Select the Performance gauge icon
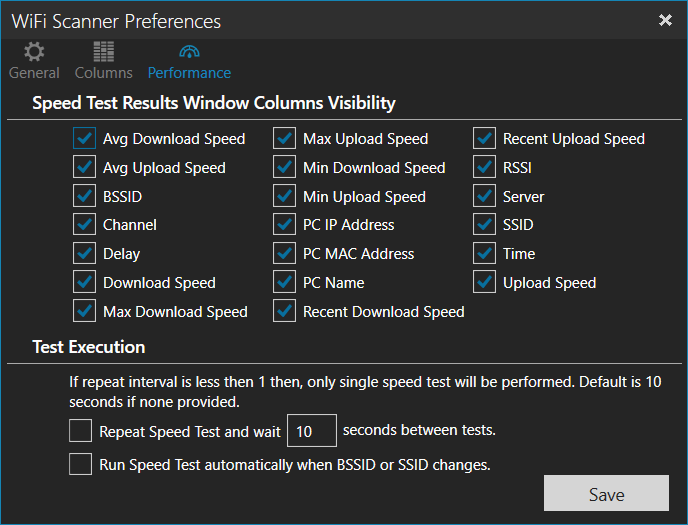The image size is (688, 525). click(189, 53)
